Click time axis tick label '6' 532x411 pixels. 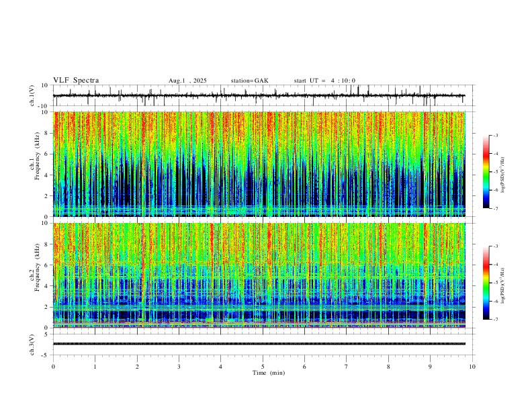tap(304, 367)
